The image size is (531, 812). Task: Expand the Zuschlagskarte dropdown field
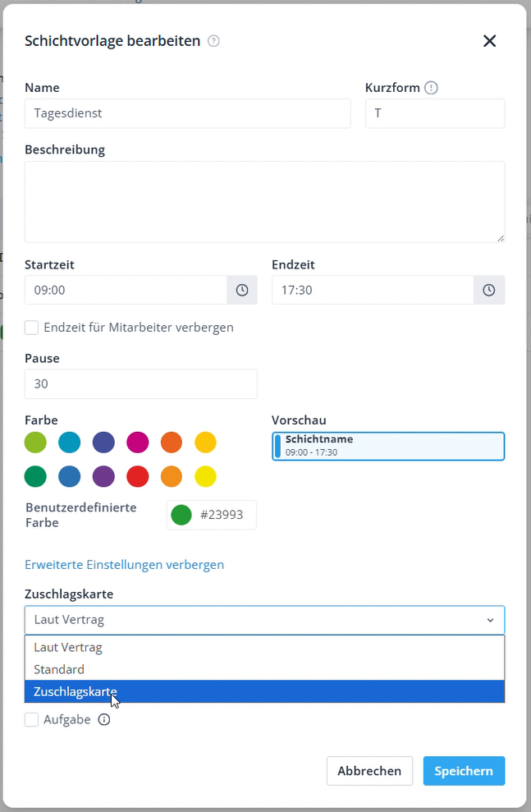click(264, 620)
